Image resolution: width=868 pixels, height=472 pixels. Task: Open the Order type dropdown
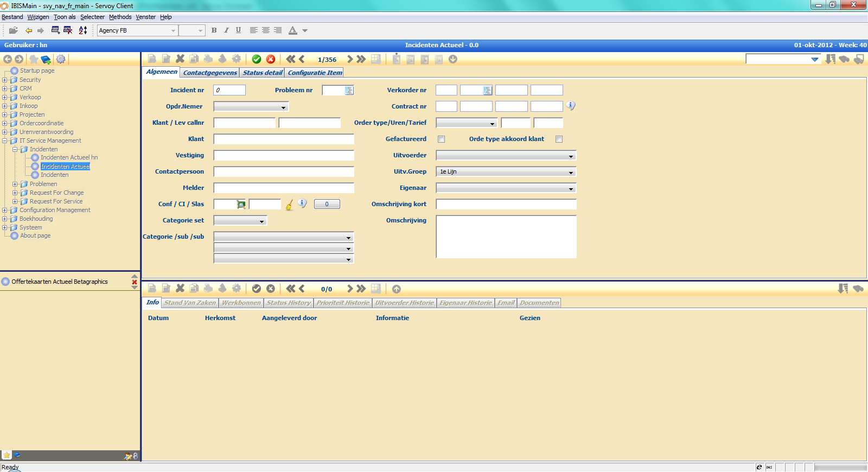[467, 123]
